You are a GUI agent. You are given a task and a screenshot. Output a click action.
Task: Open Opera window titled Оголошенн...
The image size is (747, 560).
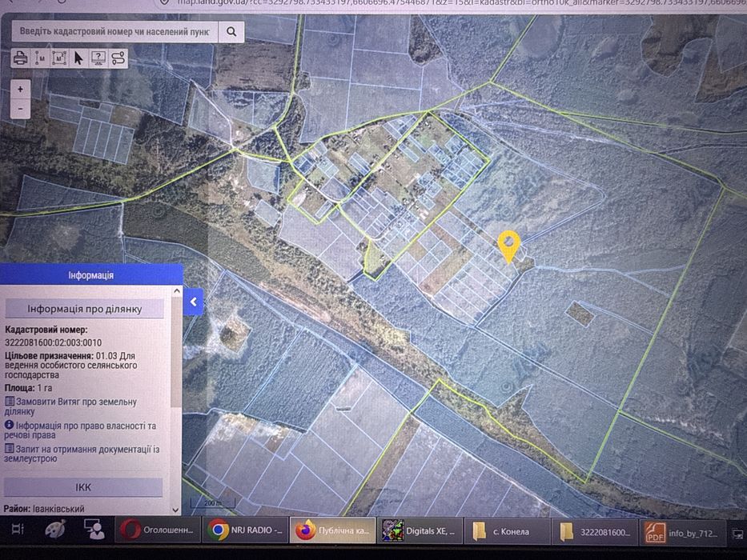pos(158,530)
